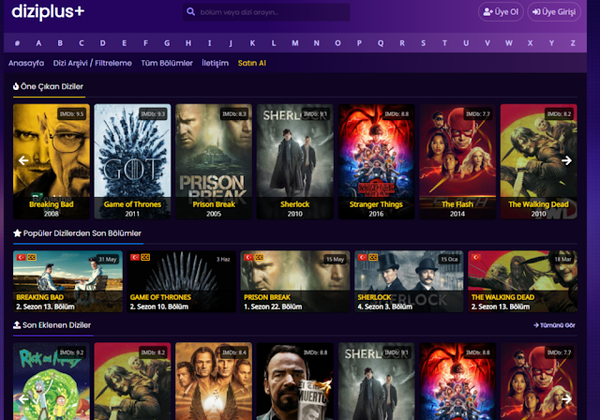The height and width of the screenshot is (420, 600).
Task: Filter series by letter G
Action: click(167, 43)
